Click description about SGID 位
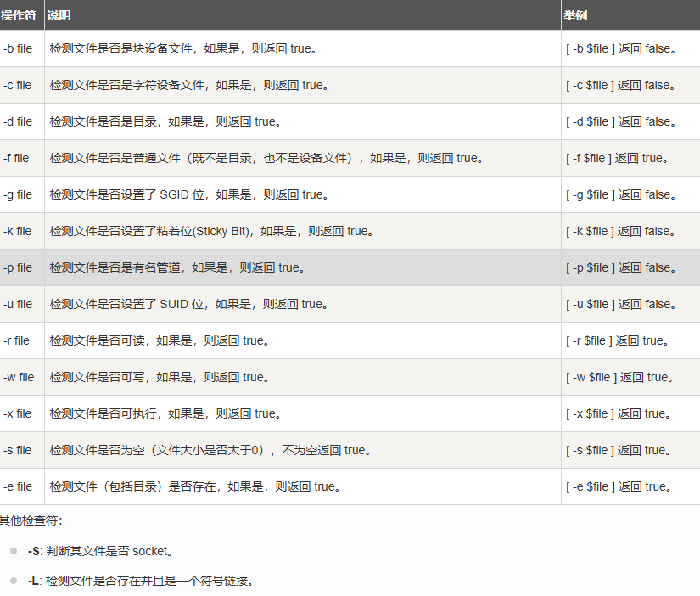 (x=190, y=194)
